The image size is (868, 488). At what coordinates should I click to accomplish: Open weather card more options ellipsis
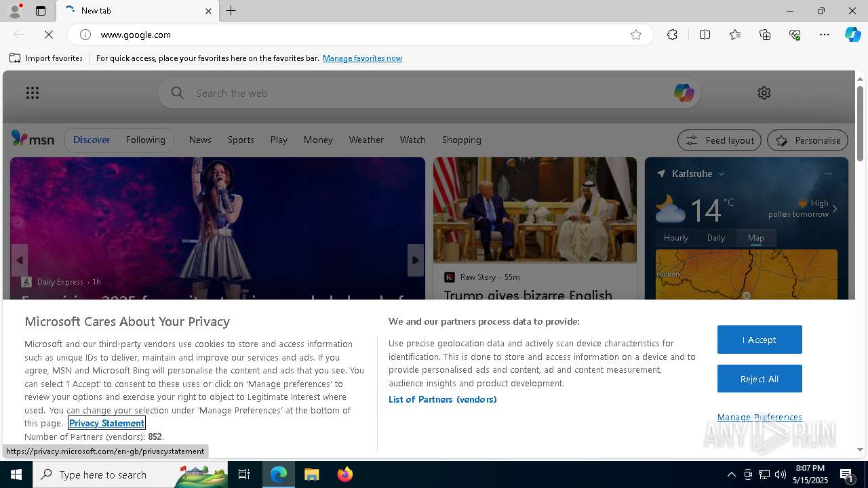[828, 174]
